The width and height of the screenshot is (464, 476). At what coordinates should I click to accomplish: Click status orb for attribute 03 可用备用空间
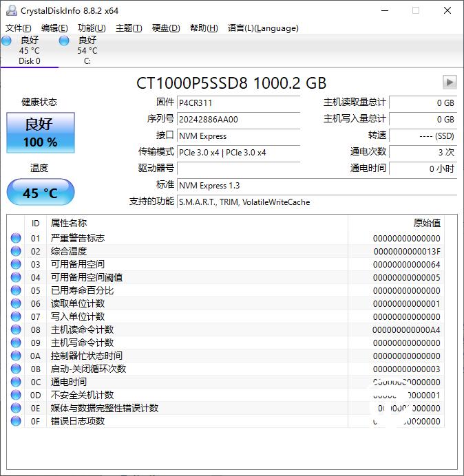[16, 264]
